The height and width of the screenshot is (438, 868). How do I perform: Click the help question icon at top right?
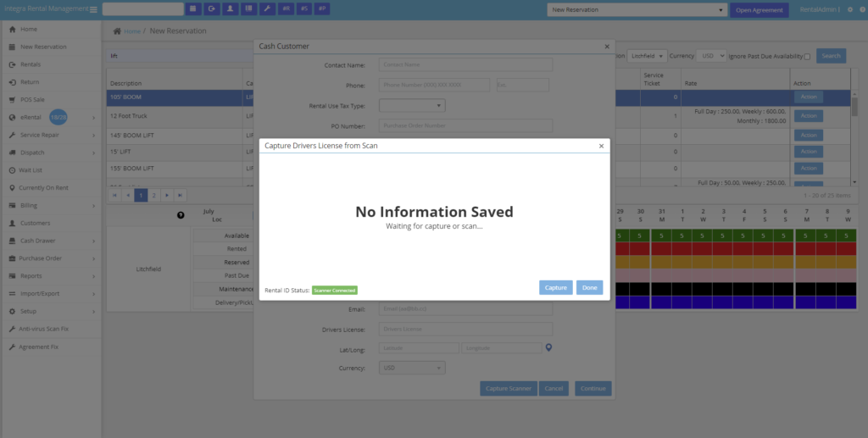click(861, 9)
